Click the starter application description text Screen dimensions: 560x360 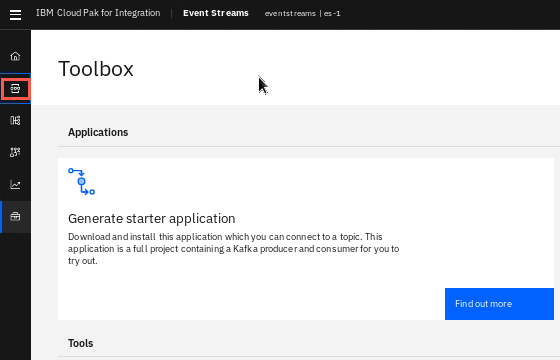click(234, 249)
